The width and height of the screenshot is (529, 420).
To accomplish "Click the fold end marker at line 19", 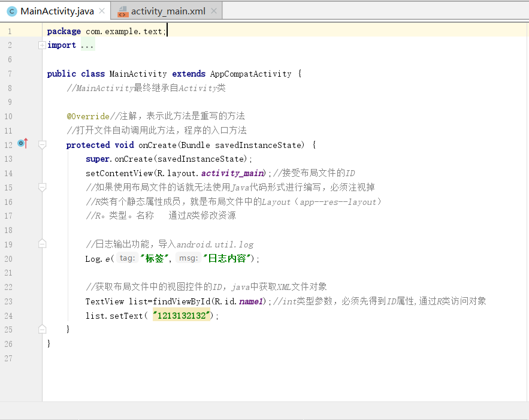I will coord(42,244).
